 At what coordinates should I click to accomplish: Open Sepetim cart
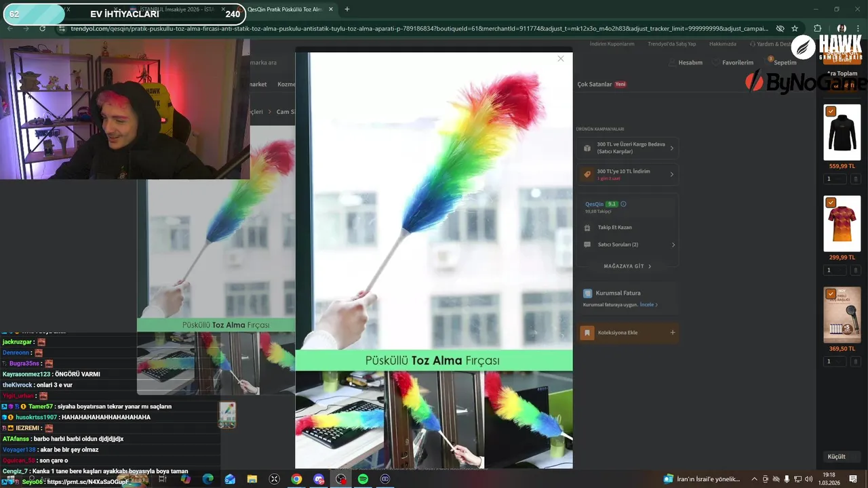[781, 62]
